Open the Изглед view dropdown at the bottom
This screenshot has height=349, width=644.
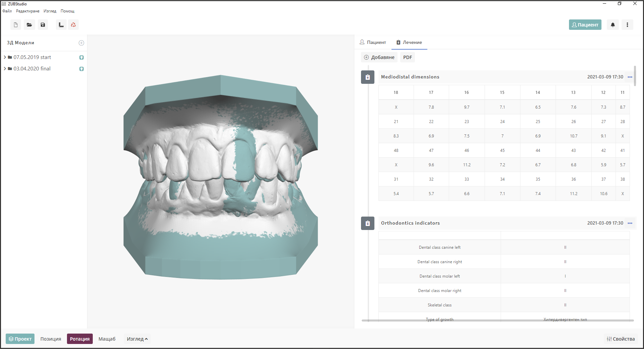click(x=137, y=339)
